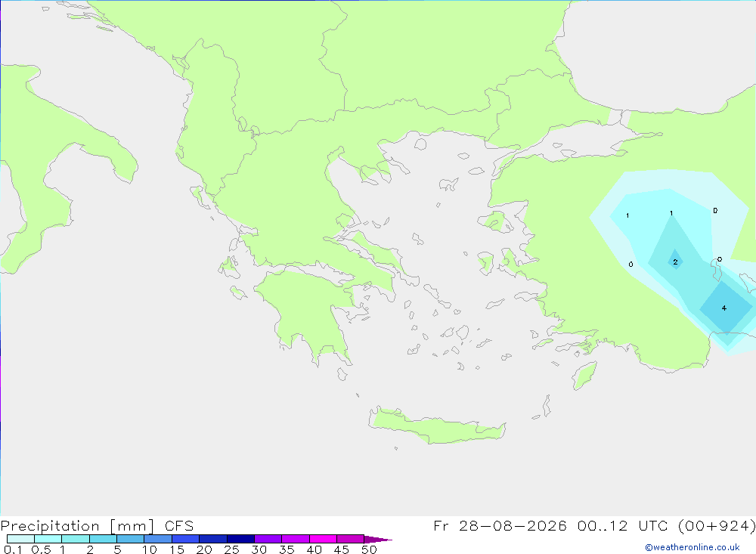Select the 5–10 mm legend color swatch

(131, 539)
